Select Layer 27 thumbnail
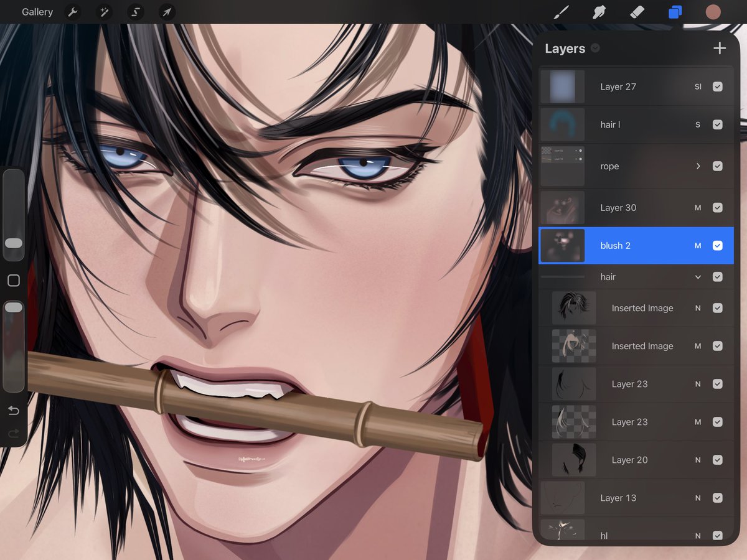Viewport: 747px width, 560px height. tap(563, 86)
